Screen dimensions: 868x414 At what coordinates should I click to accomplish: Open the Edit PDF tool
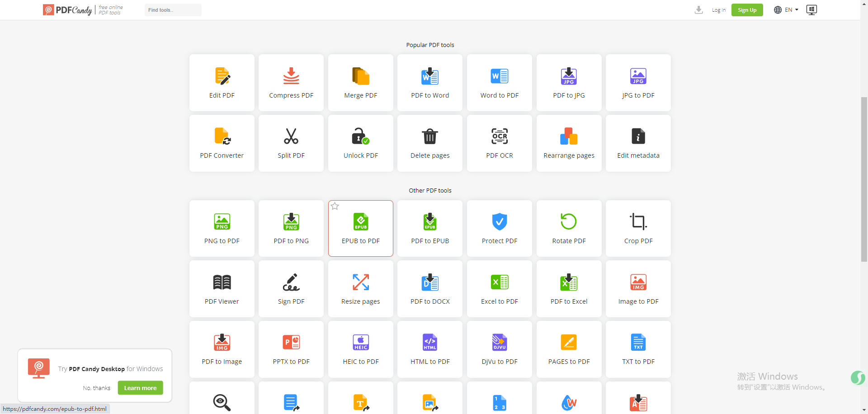(222, 83)
